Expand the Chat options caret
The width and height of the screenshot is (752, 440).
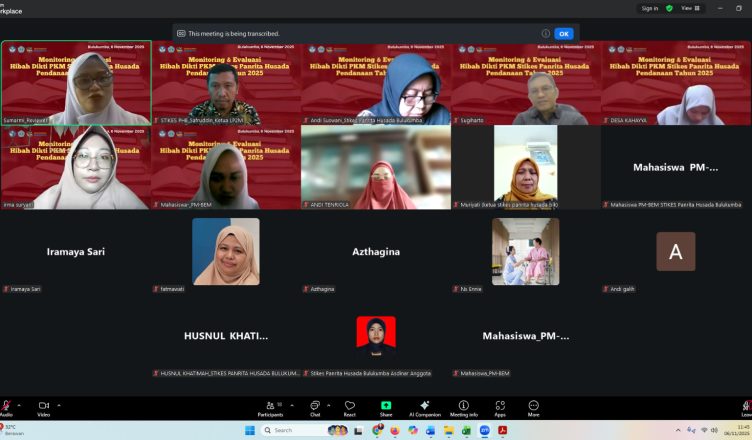(331, 405)
